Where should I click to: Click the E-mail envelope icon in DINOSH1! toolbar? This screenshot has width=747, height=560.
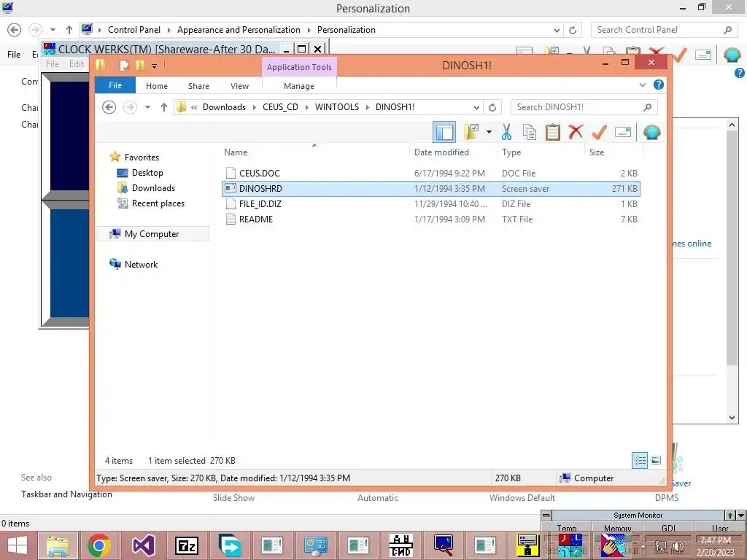pos(623,132)
